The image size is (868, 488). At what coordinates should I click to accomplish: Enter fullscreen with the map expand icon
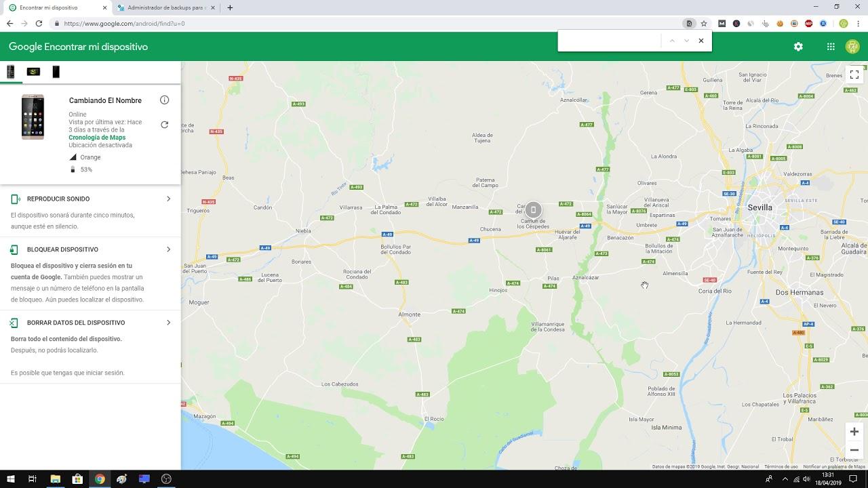click(854, 75)
